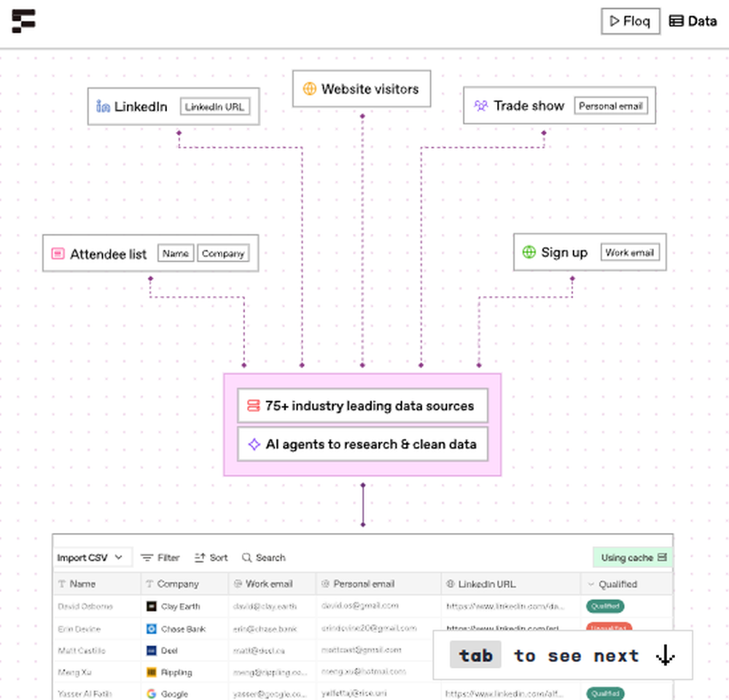Click the app logo in top-left corner
Viewport: 729px width, 700px height.
23,21
